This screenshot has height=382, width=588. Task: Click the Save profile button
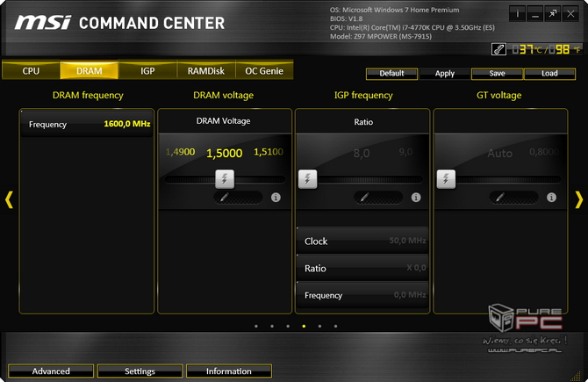click(x=497, y=74)
